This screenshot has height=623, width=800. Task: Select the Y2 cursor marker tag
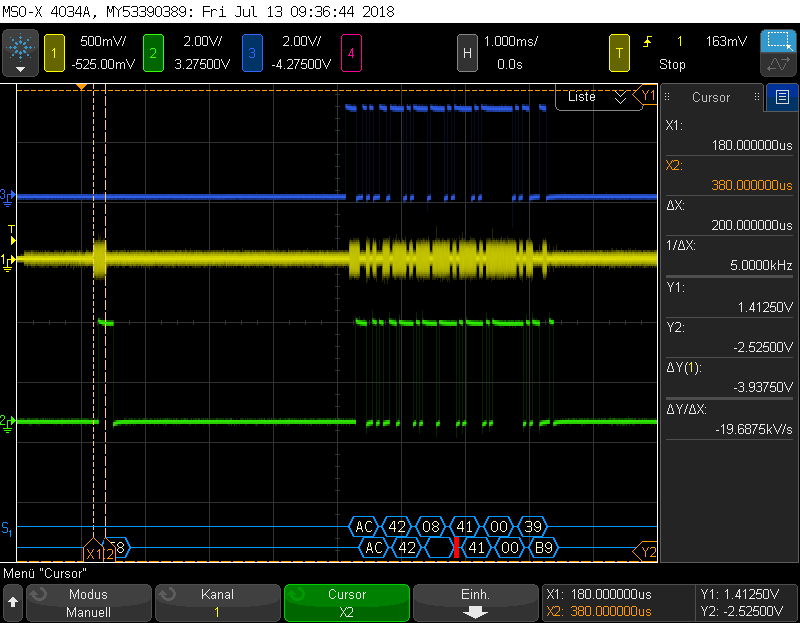coord(645,552)
